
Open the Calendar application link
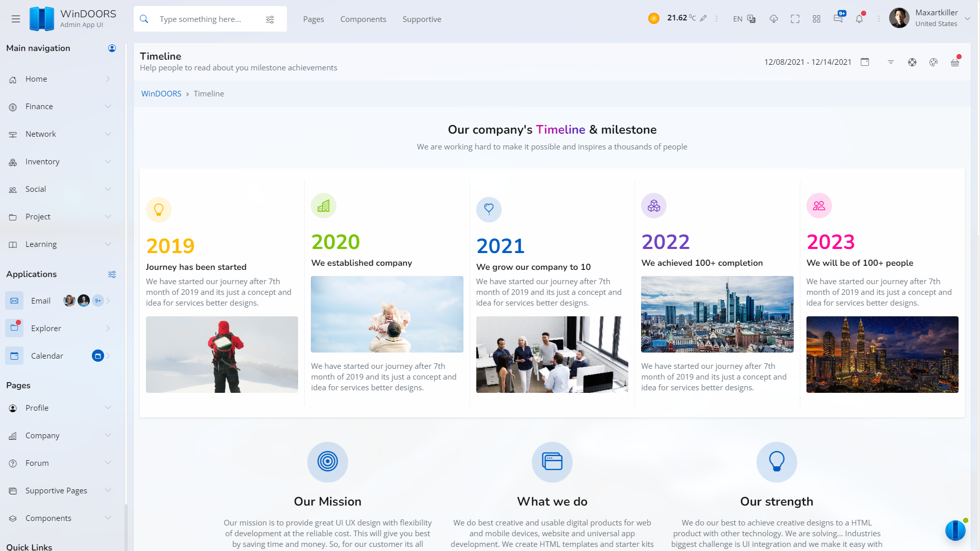tap(47, 356)
